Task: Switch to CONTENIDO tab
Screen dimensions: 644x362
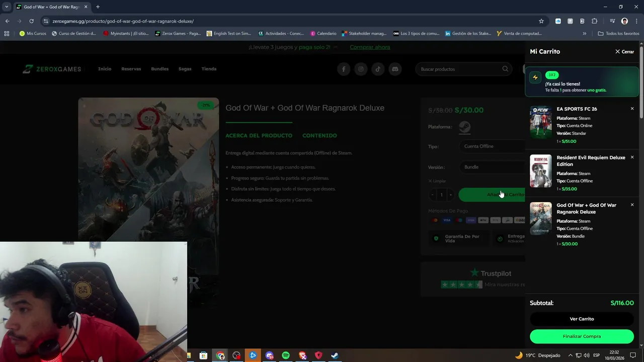Action: pyautogui.click(x=319, y=136)
